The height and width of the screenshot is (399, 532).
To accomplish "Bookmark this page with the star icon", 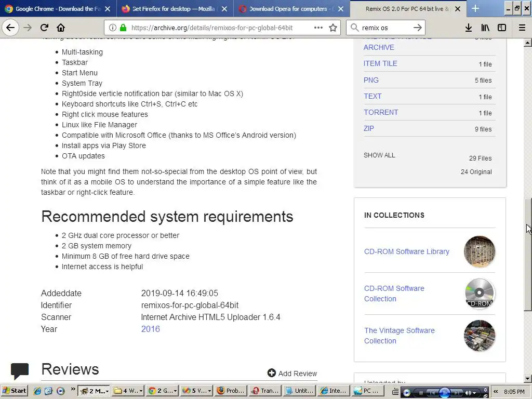I will coord(333,28).
